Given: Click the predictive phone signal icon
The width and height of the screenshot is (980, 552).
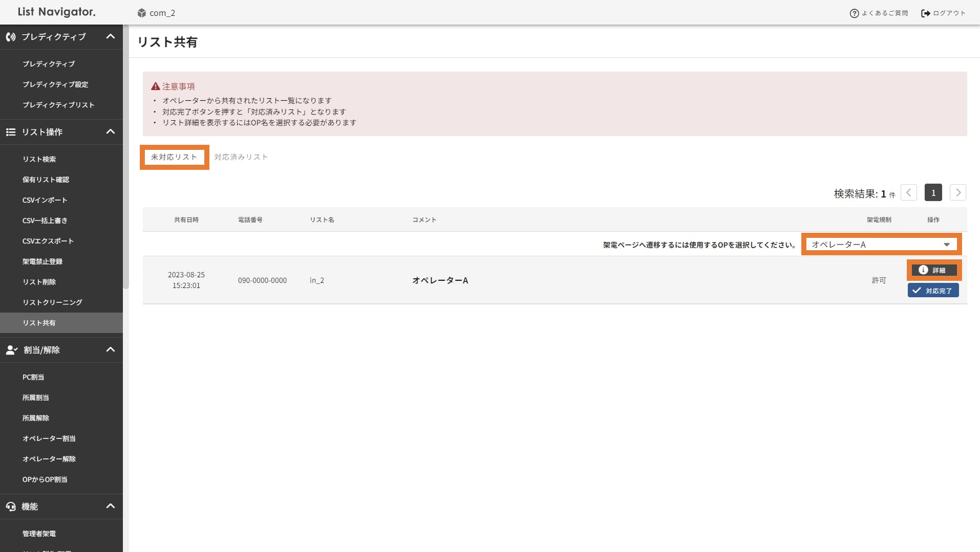Looking at the screenshot, I should pyautogui.click(x=11, y=37).
